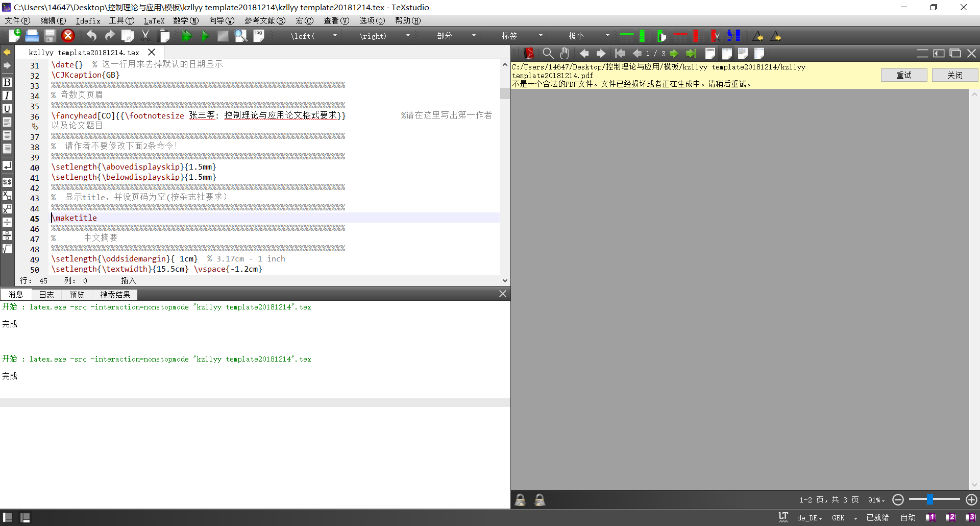Open the LaTeX menu
This screenshot has height=526, width=980.
click(x=154, y=20)
